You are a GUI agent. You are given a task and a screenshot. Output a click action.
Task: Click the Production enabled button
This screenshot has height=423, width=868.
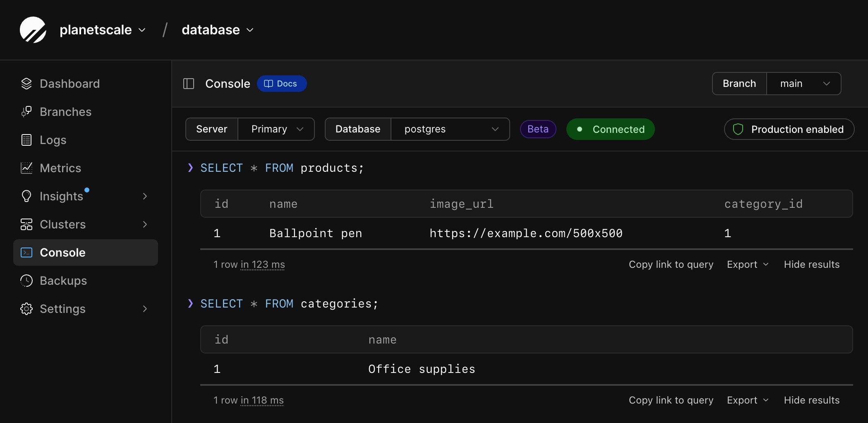click(789, 129)
